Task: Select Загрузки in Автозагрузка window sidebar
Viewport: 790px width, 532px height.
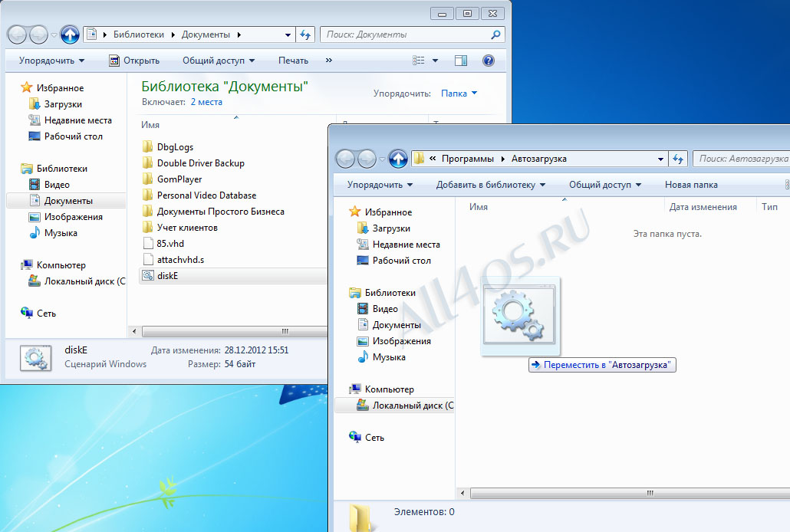Action: coord(384,228)
